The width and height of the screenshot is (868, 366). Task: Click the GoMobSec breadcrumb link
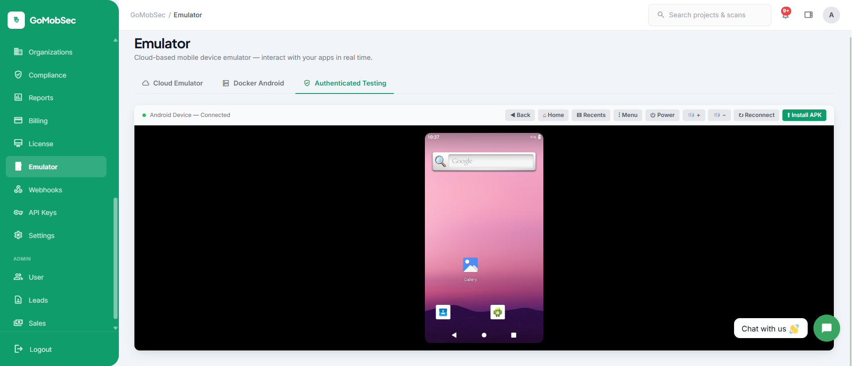tap(148, 15)
